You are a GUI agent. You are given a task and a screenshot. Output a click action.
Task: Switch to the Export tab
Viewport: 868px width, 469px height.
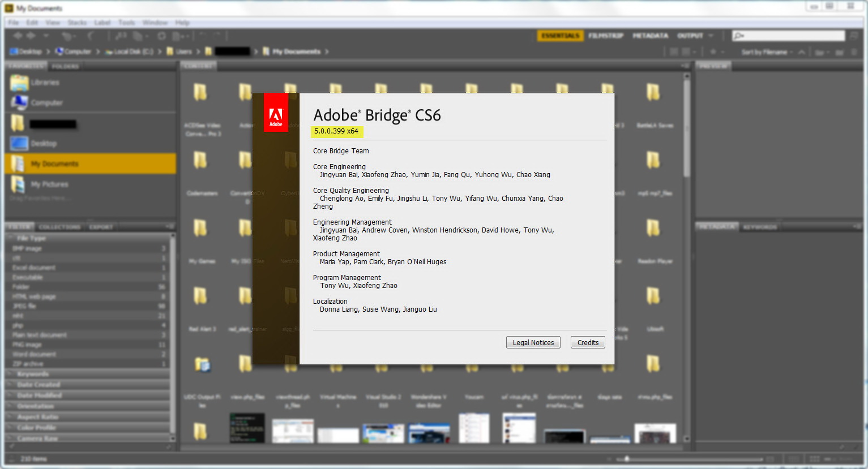pos(101,227)
